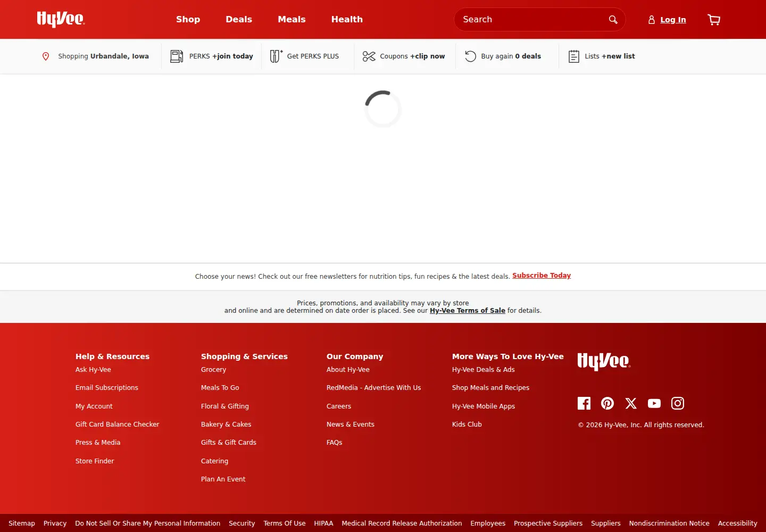
Task: Click the Log In link
Action: point(673,20)
